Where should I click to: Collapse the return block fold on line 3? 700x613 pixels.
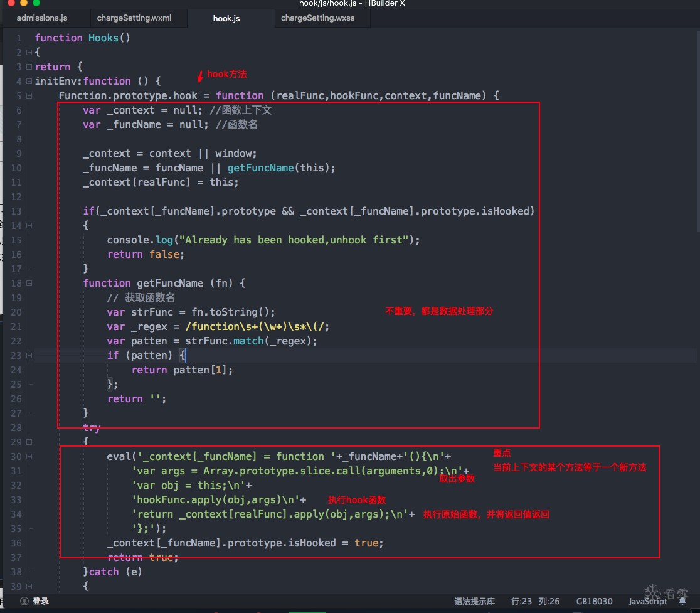pyautogui.click(x=29, y=67)
